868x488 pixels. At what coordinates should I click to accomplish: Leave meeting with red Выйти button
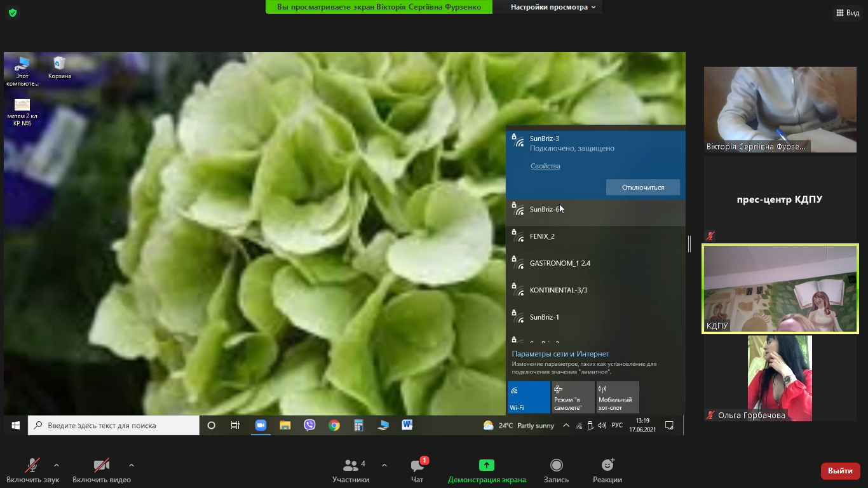[841, 471]
